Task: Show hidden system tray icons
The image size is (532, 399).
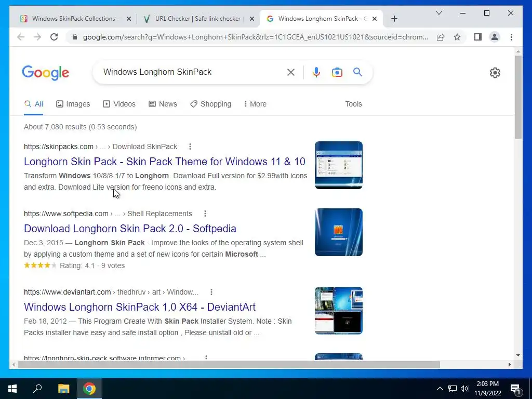Action: click(440, 389)
